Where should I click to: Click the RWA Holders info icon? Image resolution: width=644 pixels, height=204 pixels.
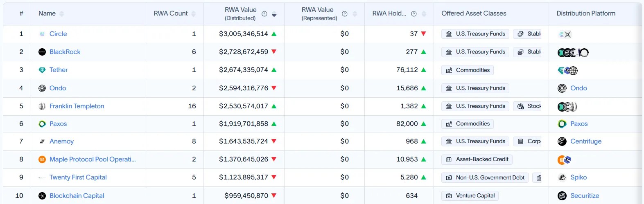point(414,14)
